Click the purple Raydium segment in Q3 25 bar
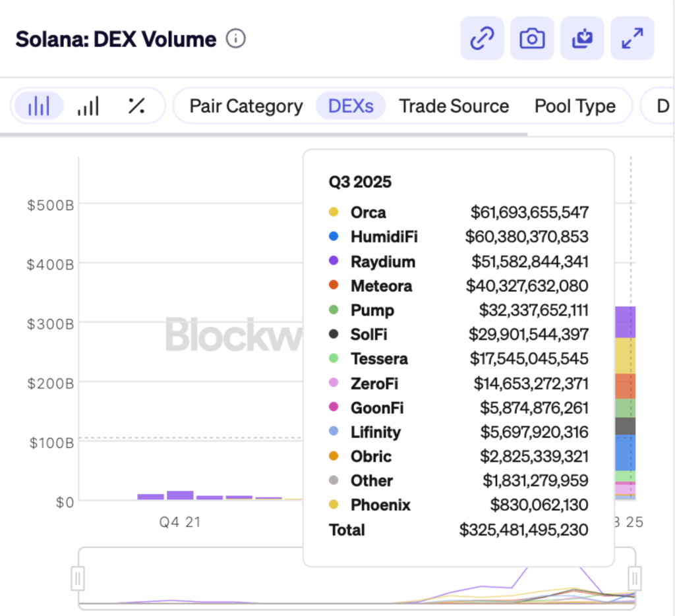 coord(626,322)
